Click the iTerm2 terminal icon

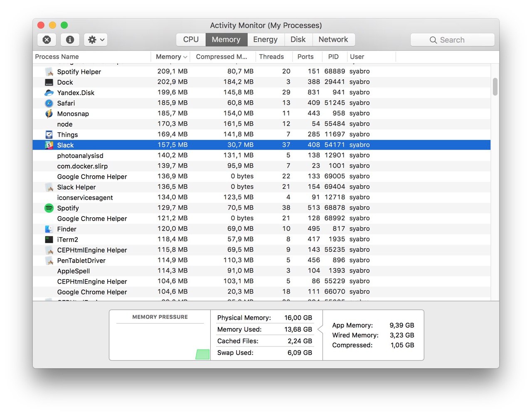[49, 239]
